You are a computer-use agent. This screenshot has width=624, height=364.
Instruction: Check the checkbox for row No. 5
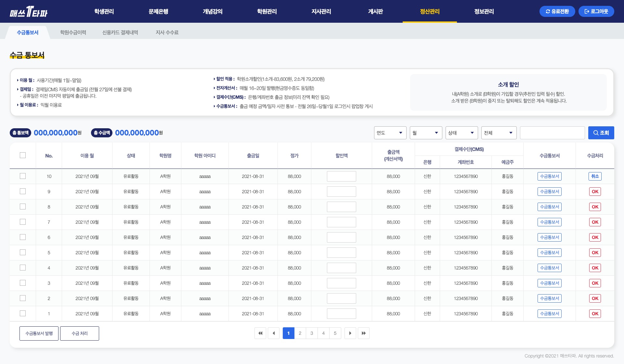pos(23,252)
